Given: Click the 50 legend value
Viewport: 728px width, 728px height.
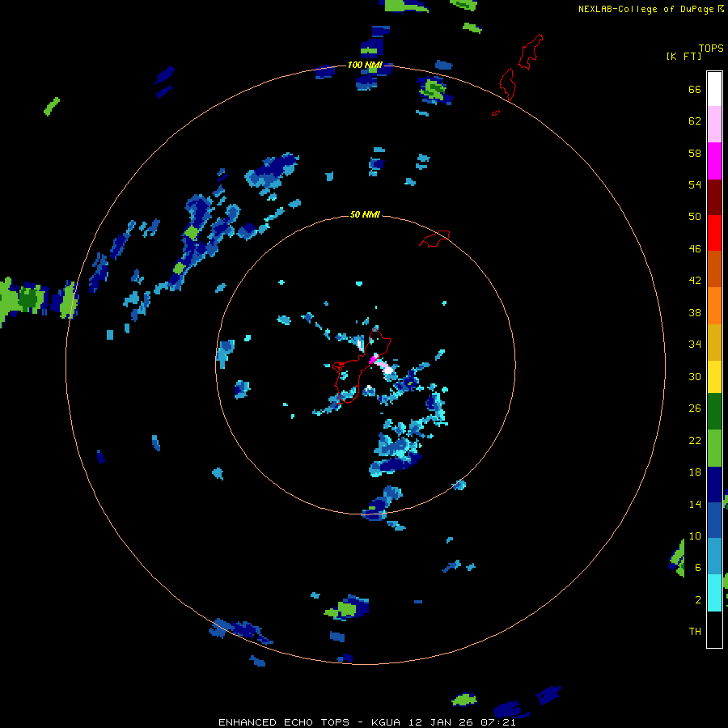Looking at the screenshot, I should [x=695, y=217].
